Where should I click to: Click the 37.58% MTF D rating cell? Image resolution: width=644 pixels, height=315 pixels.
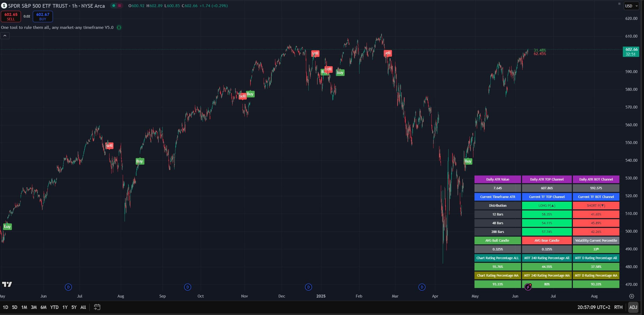[596, 267]
